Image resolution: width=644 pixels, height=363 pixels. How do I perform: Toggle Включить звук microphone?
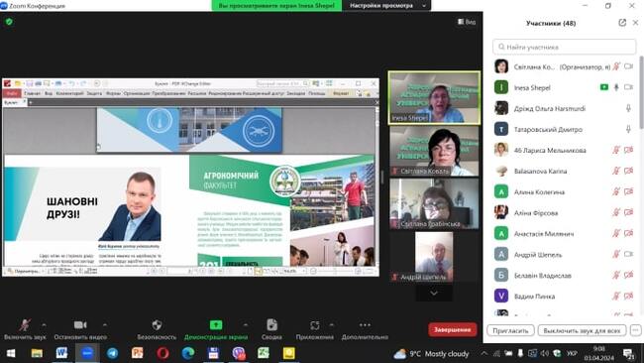click(25, 324)
